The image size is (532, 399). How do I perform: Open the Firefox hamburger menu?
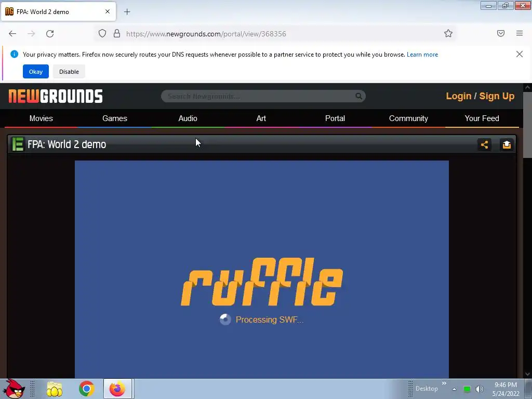click(x=520, y=33)
